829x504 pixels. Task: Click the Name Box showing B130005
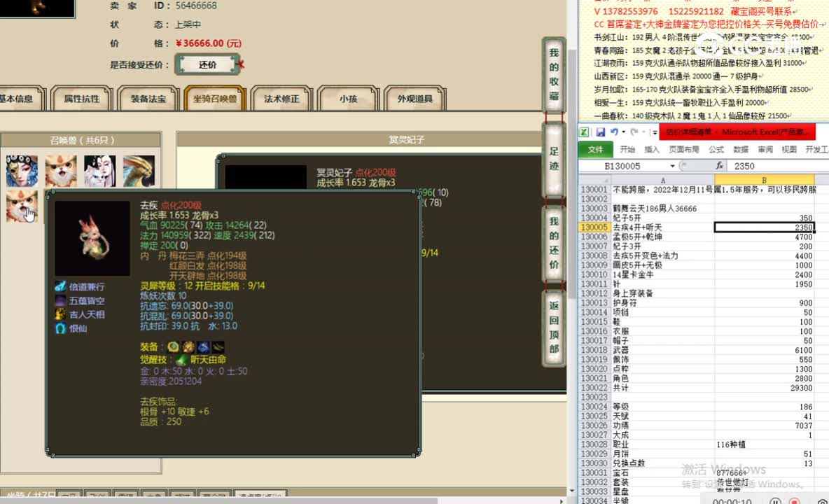pyautogui.click(x=625, y=166)
